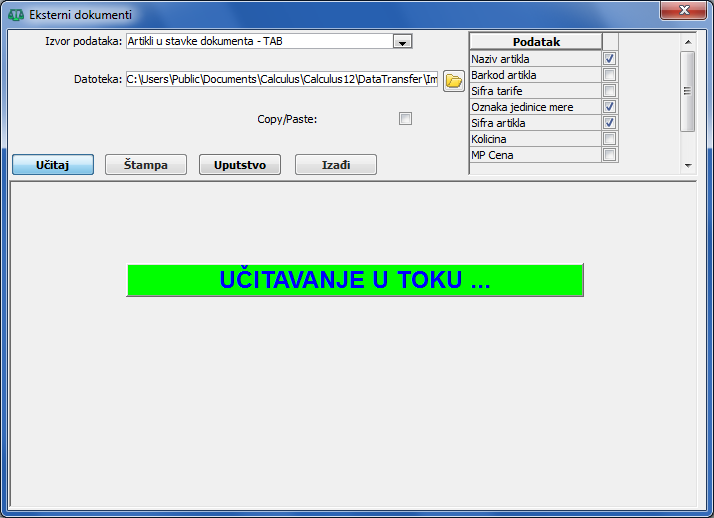The width and height of the screenshot is (714, 518).
Task: Check the MP Cena checkbox
Action: 609,155
